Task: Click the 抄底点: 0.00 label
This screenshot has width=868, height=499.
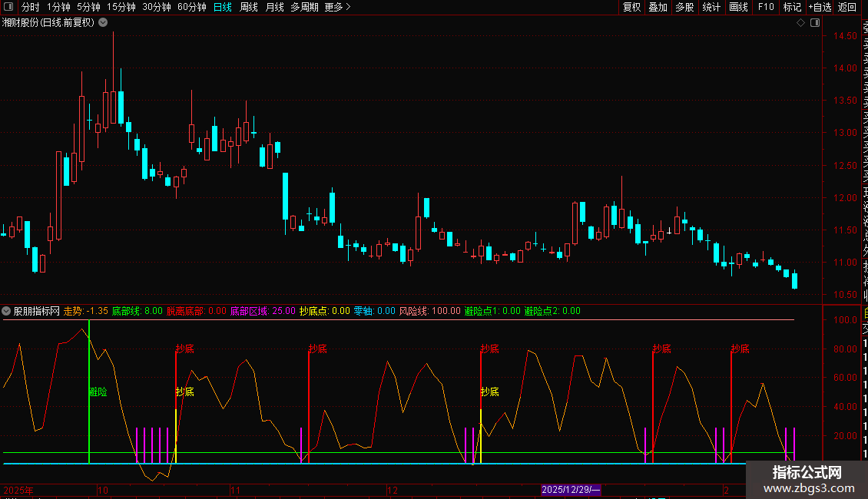Action: pyautogui.click(x=325, y=311)
